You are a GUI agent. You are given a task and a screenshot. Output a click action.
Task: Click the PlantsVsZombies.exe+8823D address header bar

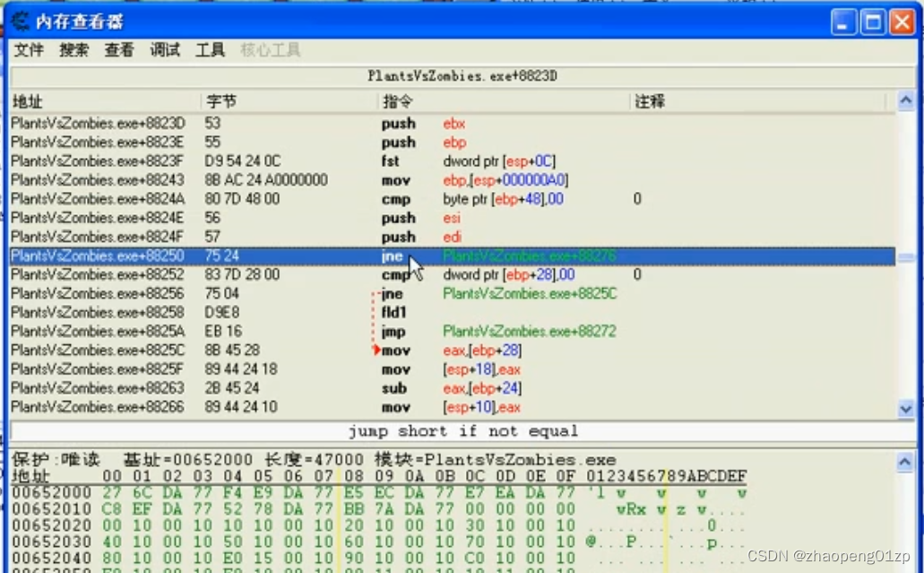[462, 76]
